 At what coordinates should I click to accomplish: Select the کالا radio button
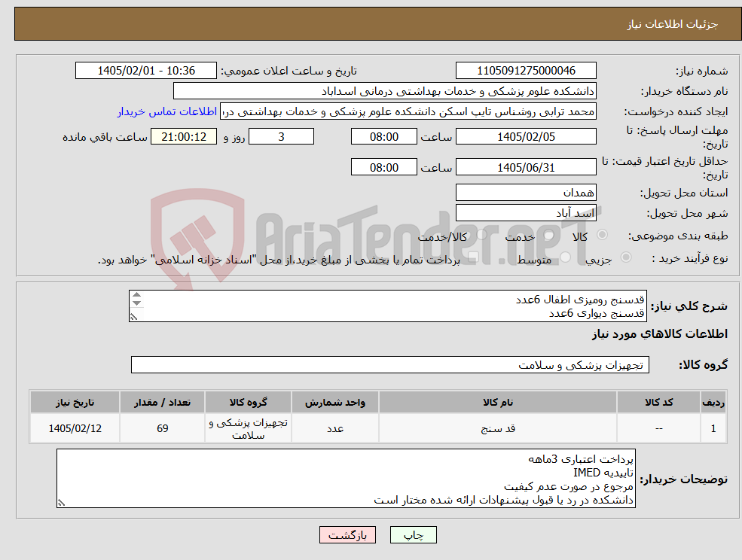pos(603,235)
